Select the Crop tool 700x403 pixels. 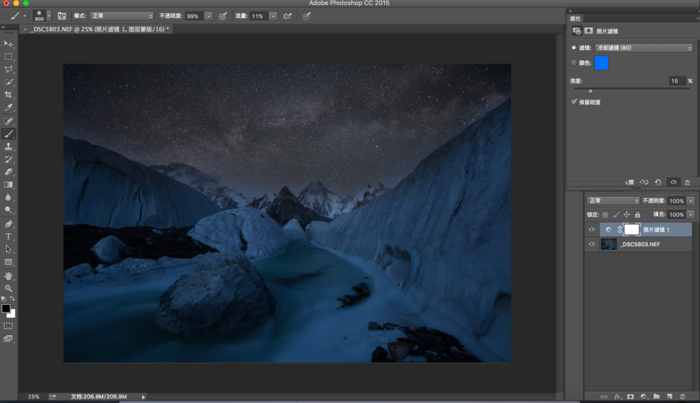pyautogui.click(x=9, y=94)
